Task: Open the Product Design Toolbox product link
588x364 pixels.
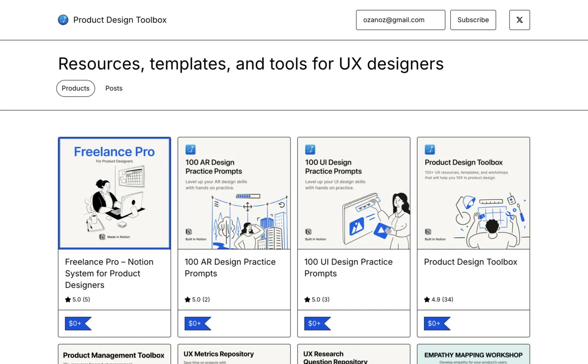Action: click(x=470, y=262)
